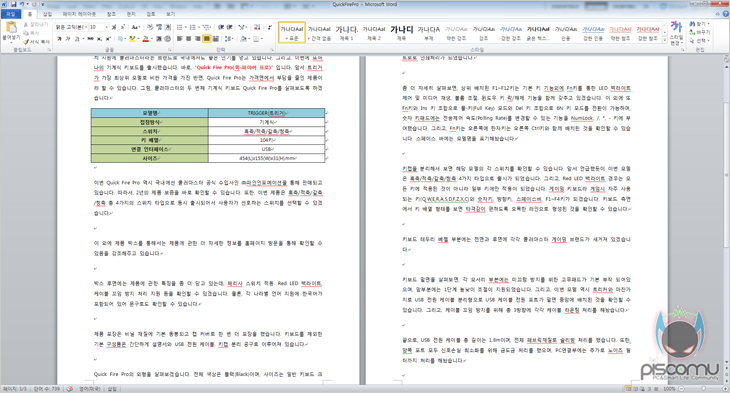Open the Change Case (Aa) dropdown

click(x=135, y=27)
